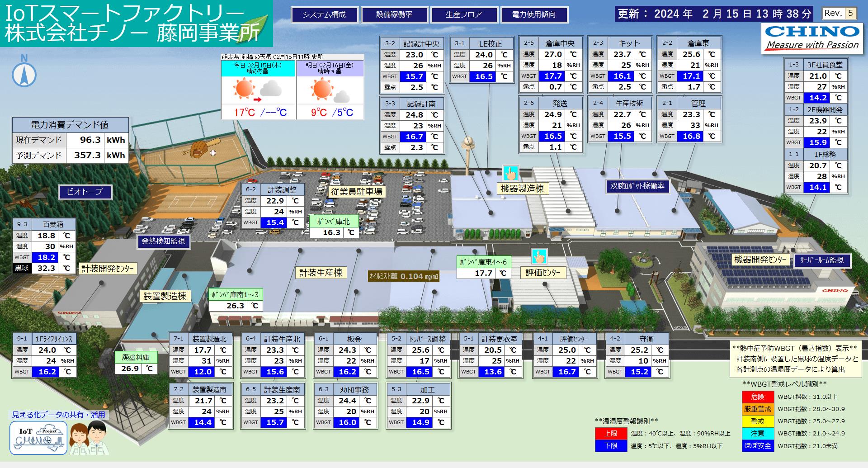Open the 発熱検知監視 button
Screen dimensions: 868x468
click(x=163, y=241)
